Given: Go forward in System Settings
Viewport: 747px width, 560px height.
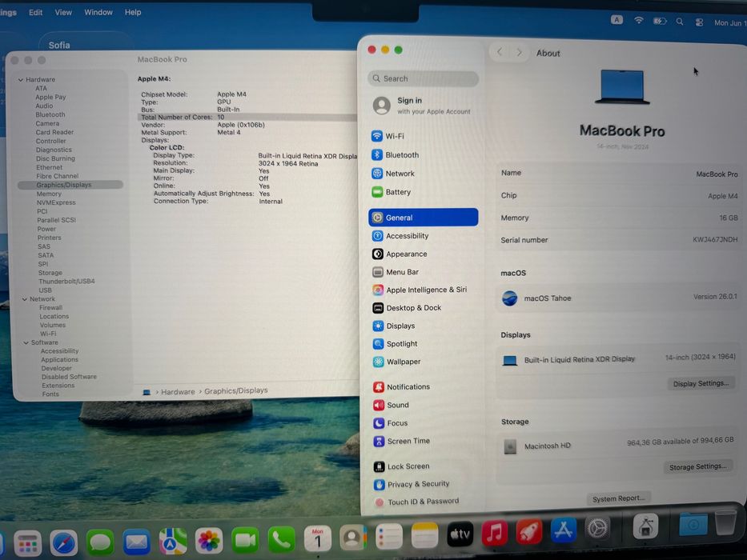Looking at the screenshot, I should tap(520, 52).
